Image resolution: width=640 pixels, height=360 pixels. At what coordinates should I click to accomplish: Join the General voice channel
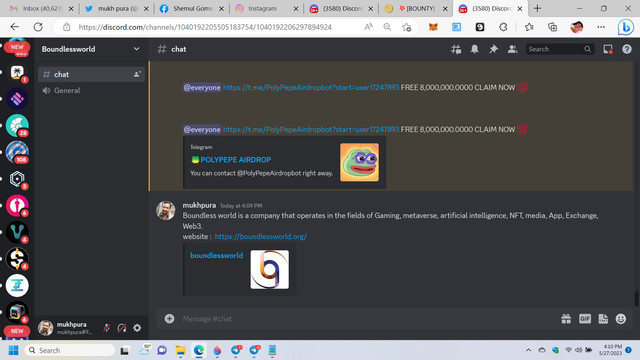point(91,91)
